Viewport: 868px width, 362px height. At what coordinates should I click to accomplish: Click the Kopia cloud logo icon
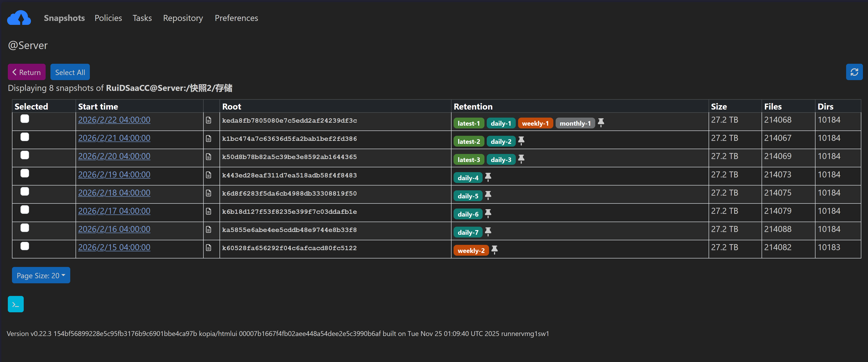[x=19, y=17]
